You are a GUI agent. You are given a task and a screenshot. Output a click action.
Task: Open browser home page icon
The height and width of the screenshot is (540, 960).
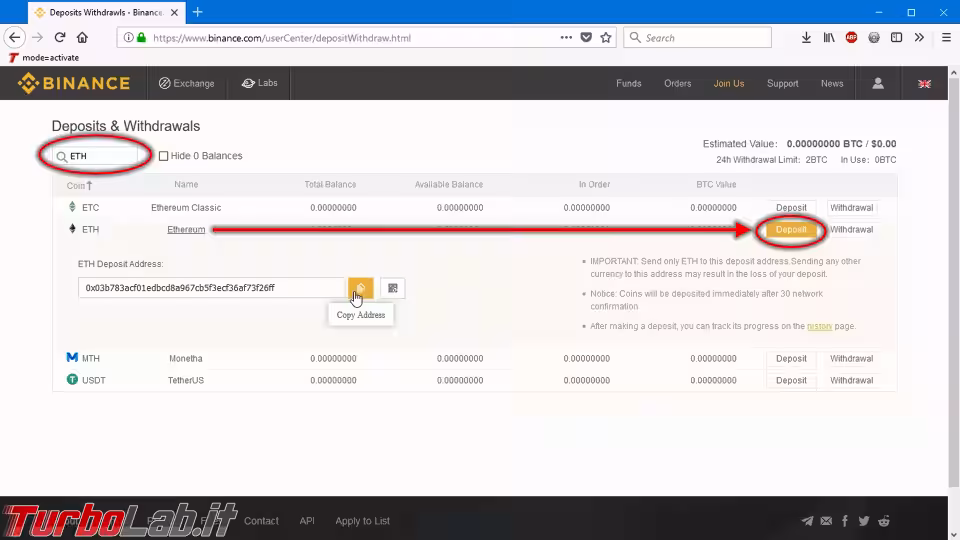82,37
